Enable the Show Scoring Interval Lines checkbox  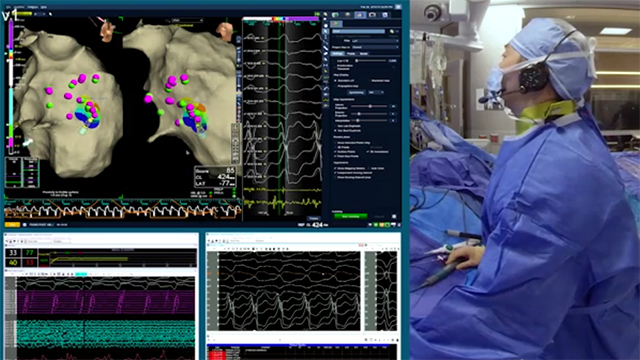(335, 177)
